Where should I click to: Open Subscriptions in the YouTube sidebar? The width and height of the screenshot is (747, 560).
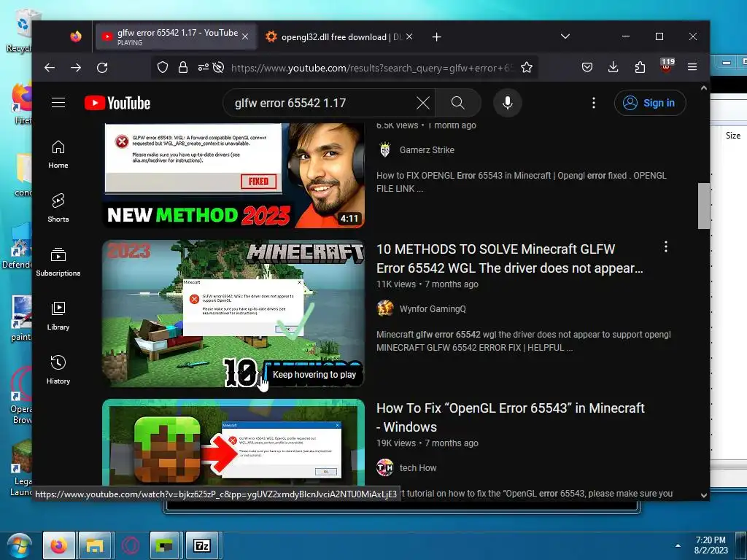tap(58, 262)
